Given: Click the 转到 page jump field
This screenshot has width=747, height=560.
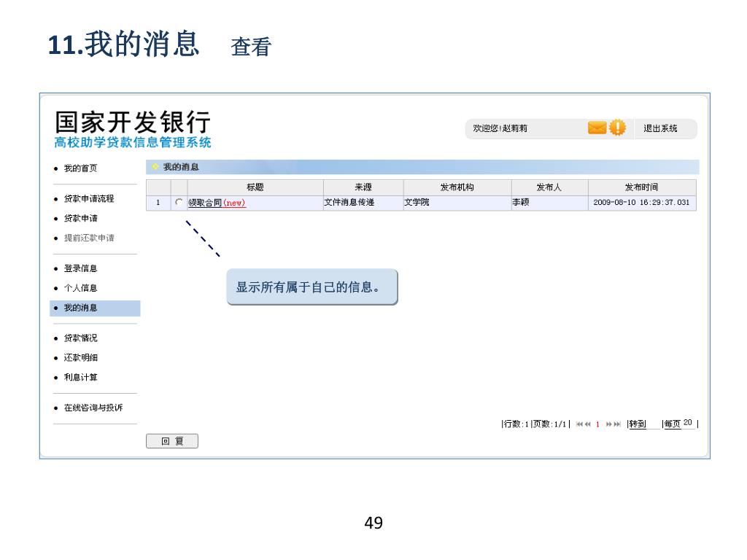Looking at the screenshot, I should (653, 424).
